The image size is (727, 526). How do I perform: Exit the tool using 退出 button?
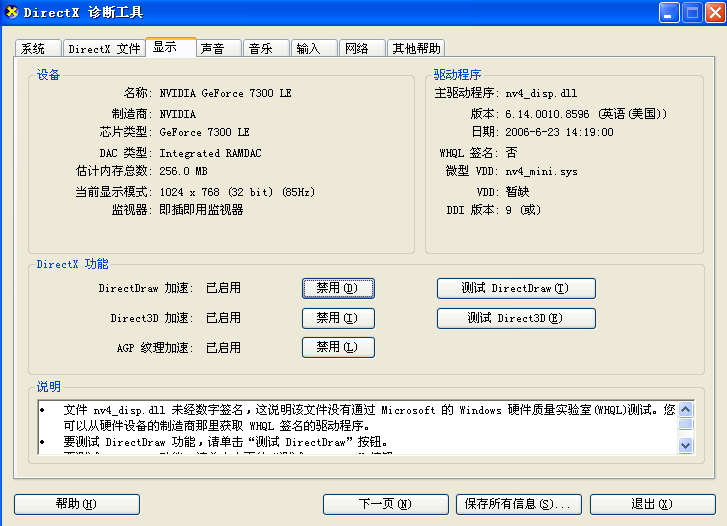pyautogui.click(x=652, y=504)
